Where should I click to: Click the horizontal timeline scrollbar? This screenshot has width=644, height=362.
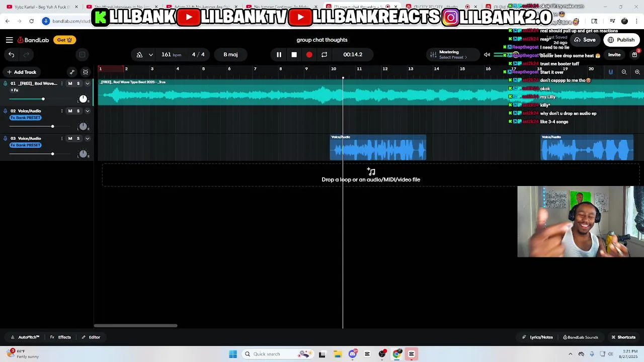point(135,326)
